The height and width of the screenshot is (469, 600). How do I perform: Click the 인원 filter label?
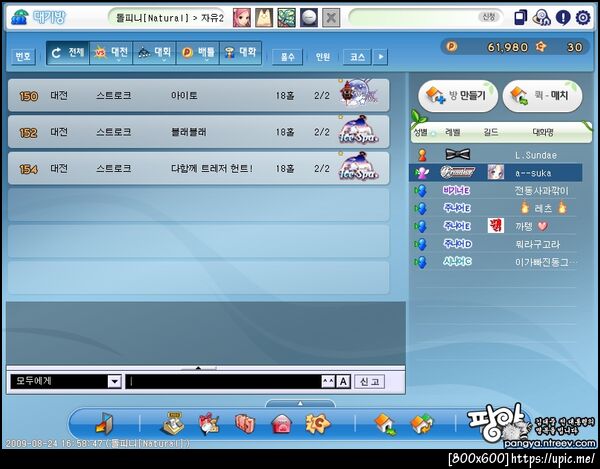tap(323, 57)
